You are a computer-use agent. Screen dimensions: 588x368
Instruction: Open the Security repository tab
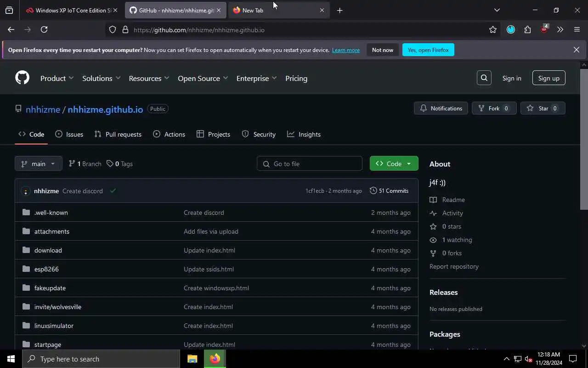(259, 134)
